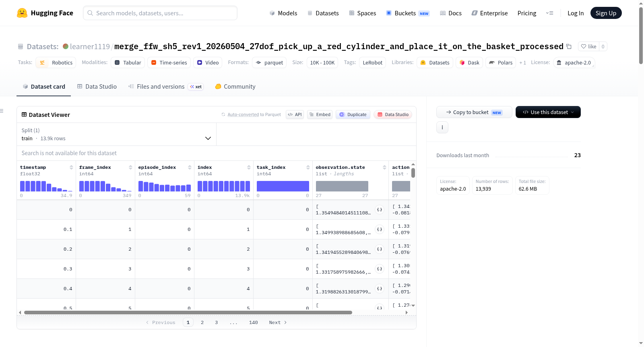The image size is (644, 347).
Task: Click the Hugging Face logo icon
Action: (x=22, y=13)
